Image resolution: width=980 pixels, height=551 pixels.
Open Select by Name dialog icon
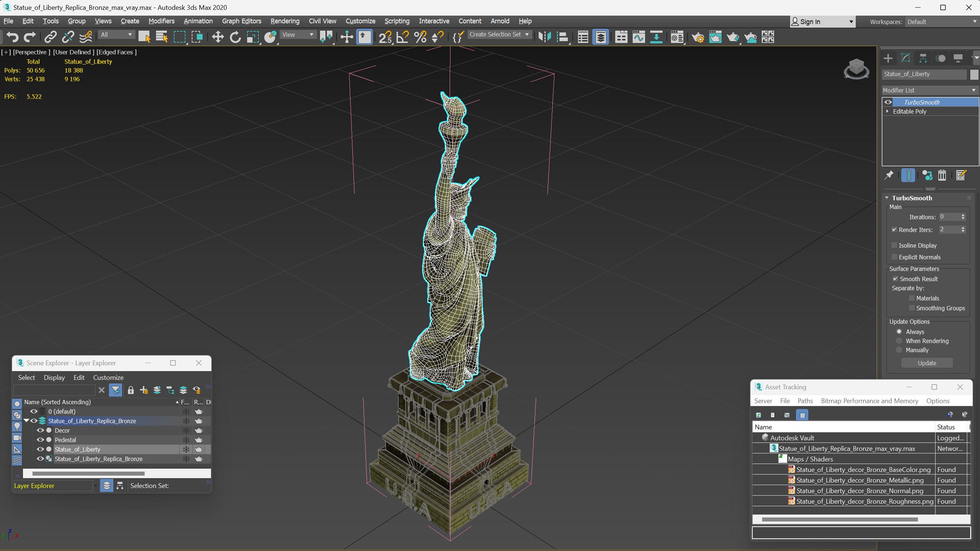(162, 37)
